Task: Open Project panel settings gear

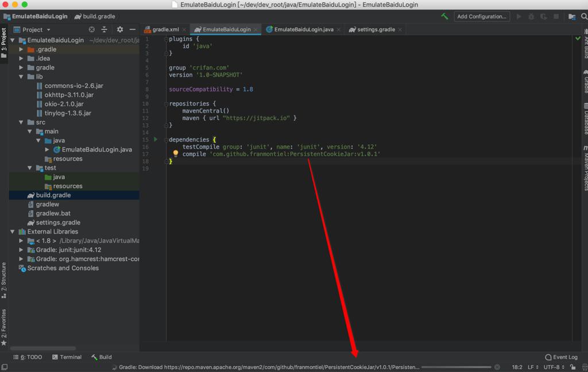Action: click(119, 29)
